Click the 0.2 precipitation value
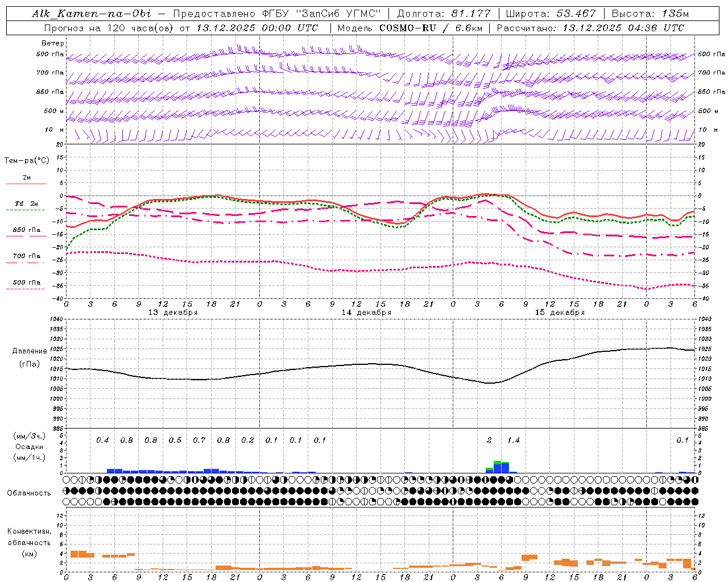 247,440
